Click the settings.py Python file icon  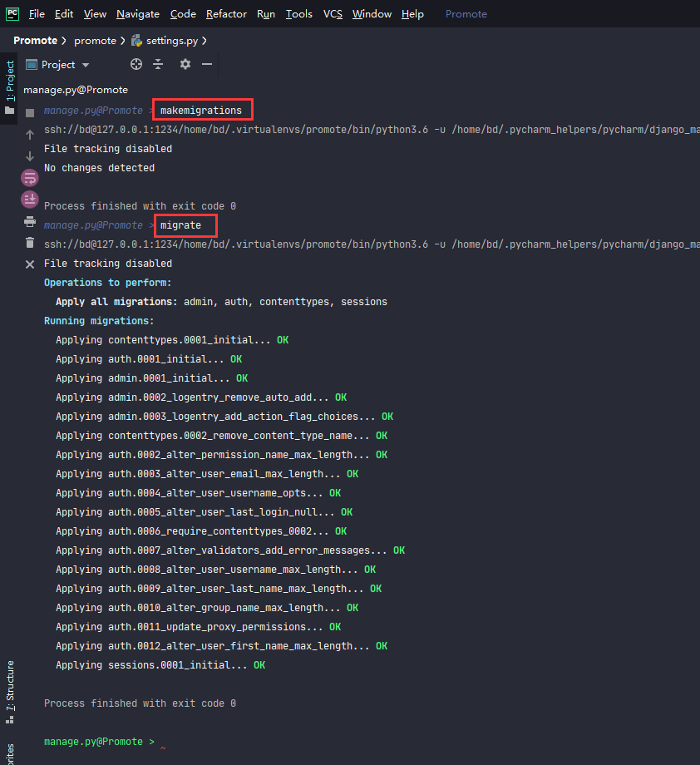[136, 41]
